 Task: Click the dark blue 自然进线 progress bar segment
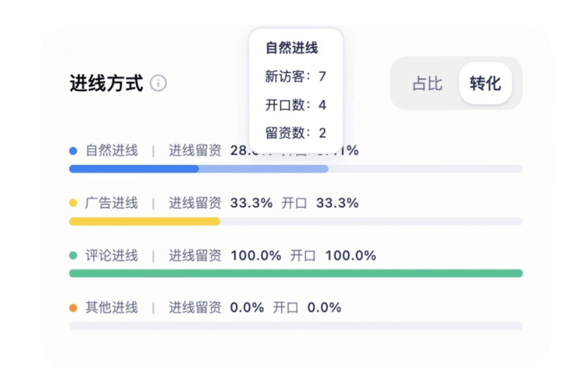point(134,169)
